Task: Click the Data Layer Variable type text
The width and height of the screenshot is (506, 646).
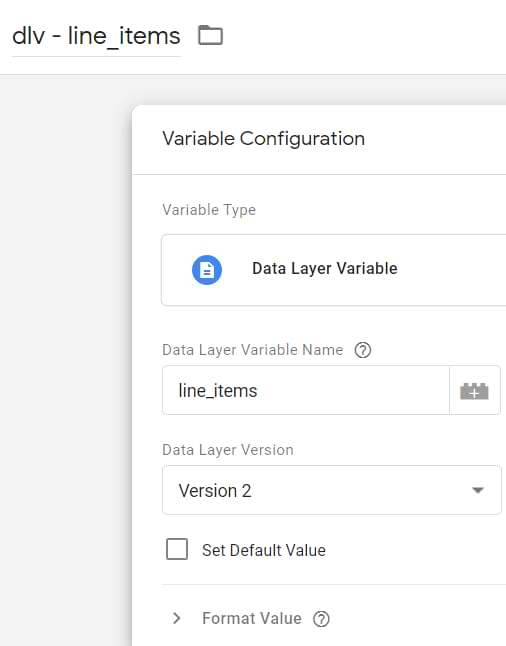Action: click(325, 268)
